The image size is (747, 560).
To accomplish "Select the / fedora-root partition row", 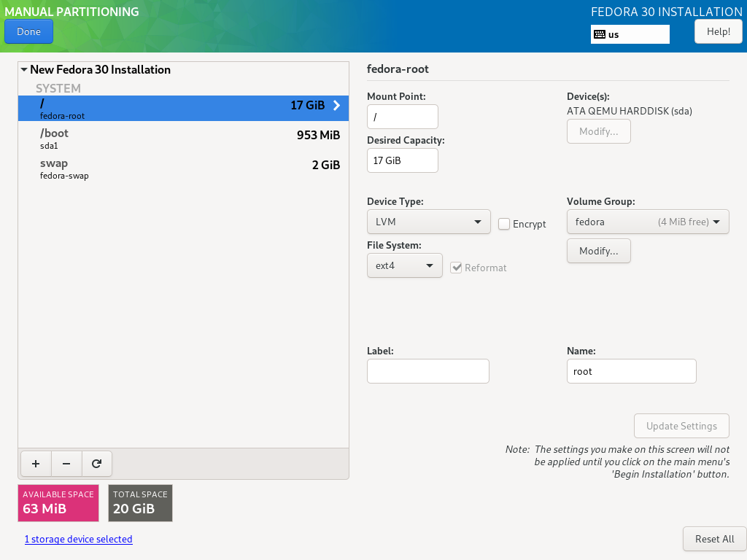I will pyautogui.click(x=183, y=109).
